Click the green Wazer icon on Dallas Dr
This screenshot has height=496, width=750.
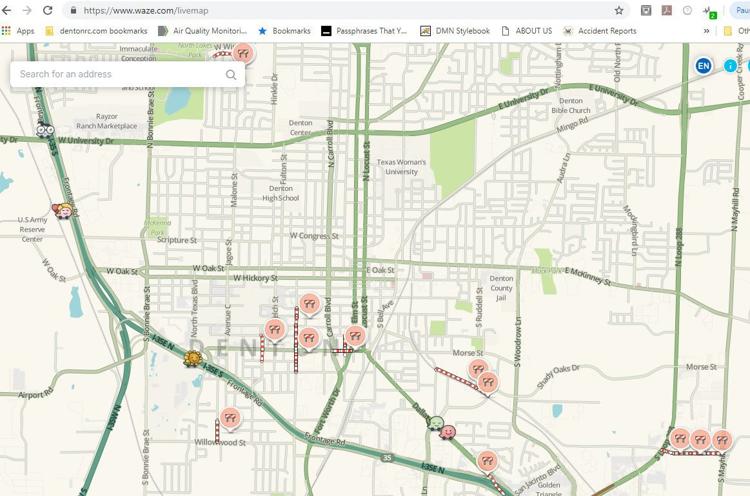[x=436, y=423]
